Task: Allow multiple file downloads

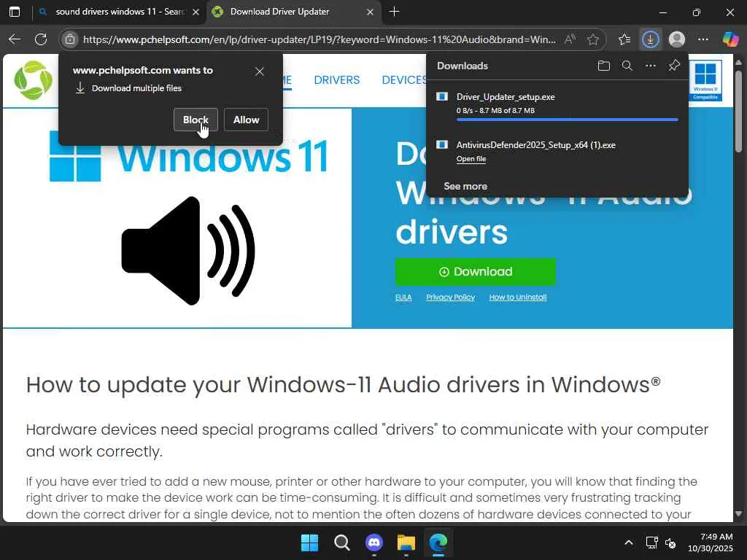Action: click(x=246, y=120)
